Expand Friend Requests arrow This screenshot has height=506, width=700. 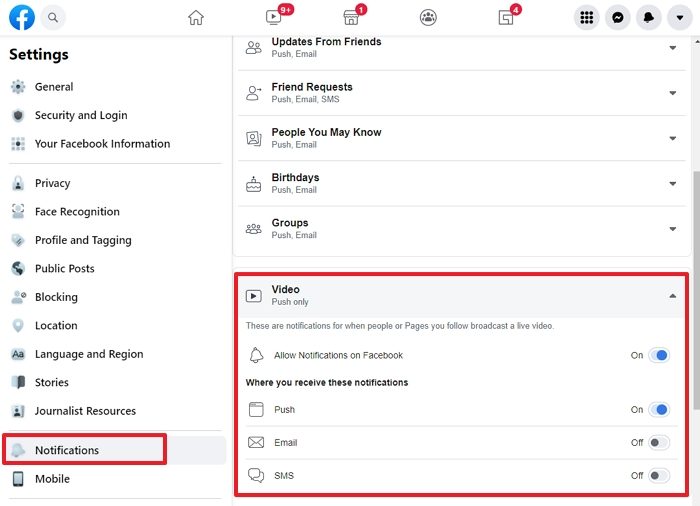672,93
